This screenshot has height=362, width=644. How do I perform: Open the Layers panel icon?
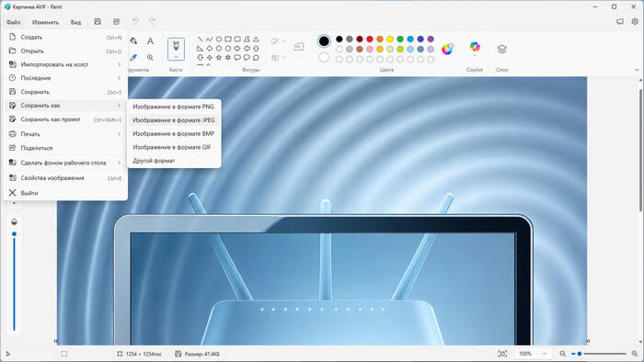click(502, 50)
